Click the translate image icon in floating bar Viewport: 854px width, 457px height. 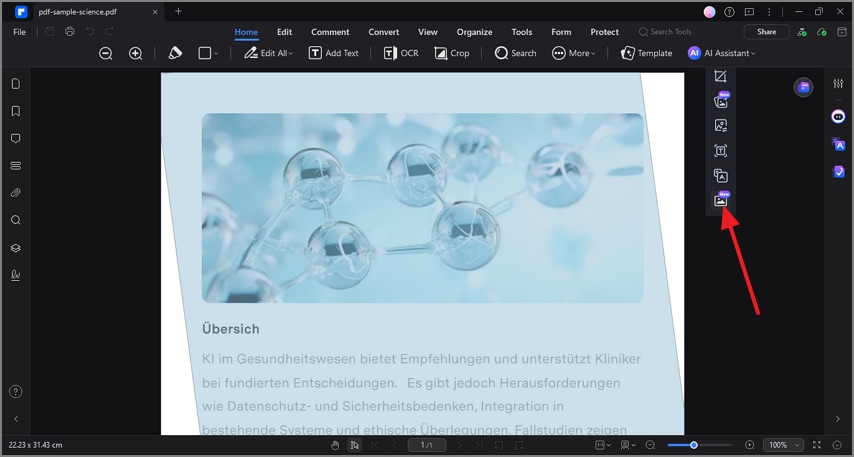721,176
